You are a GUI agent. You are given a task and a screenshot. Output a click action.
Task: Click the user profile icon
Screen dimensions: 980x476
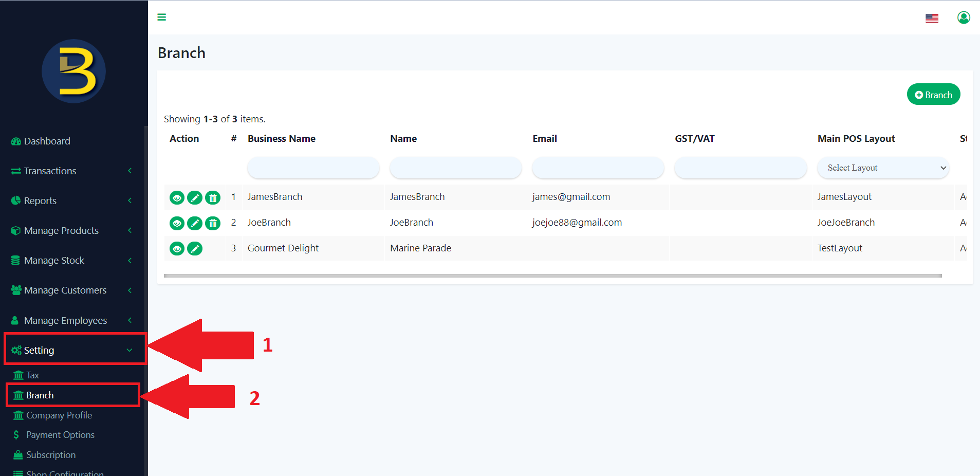(964, 17)
